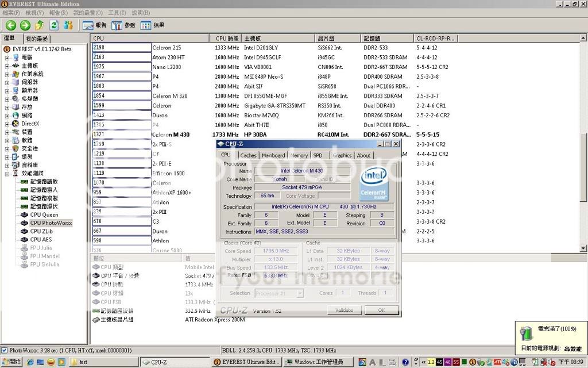Launch Internet Explorer from quick launch
This screenshot has height=368, width=588.
(30, 362)
